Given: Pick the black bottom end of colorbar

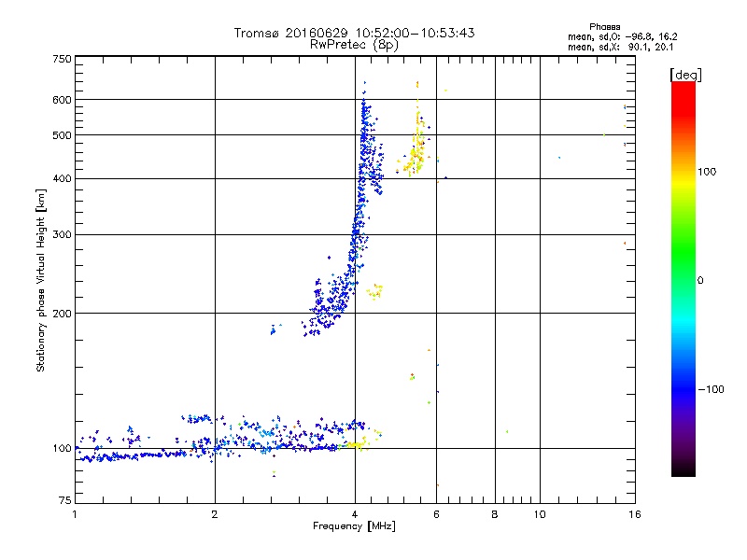Looking at the screenshot, I should point(683,469).
